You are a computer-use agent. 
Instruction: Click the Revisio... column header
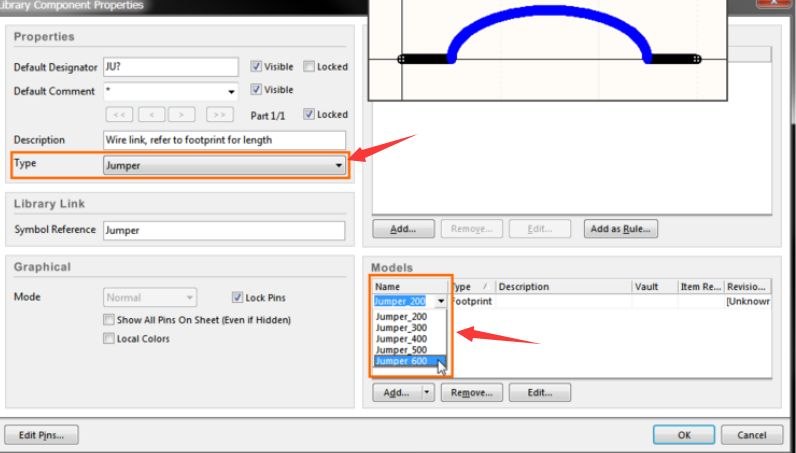point(747,286)
